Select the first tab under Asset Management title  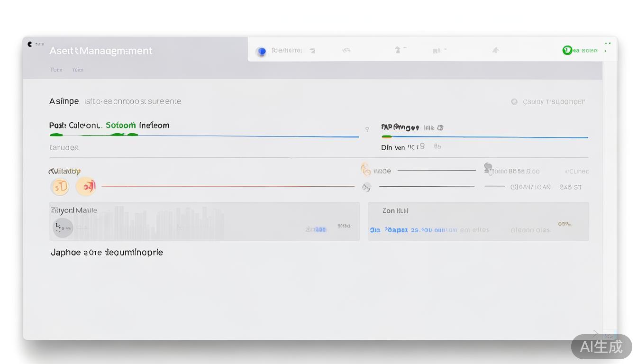click(x=56, y=70)
